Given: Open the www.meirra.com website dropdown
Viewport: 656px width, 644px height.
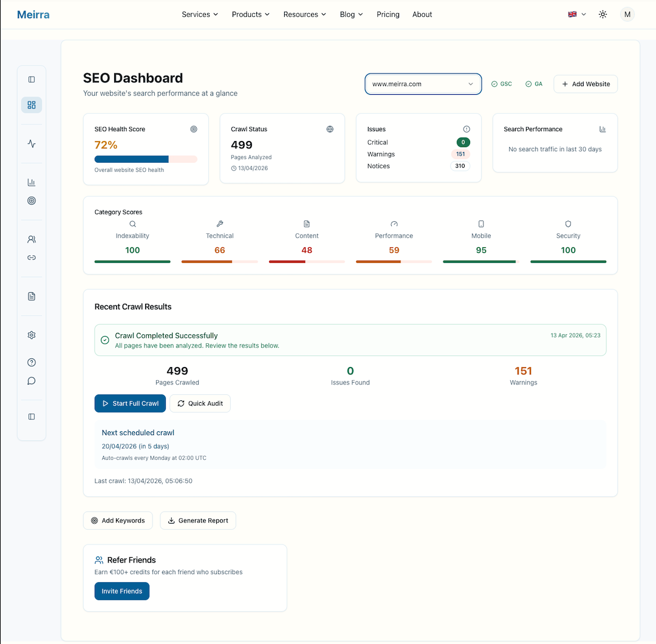Looking at the screenshot, I should pyautogui.click(x=423, y=84).
